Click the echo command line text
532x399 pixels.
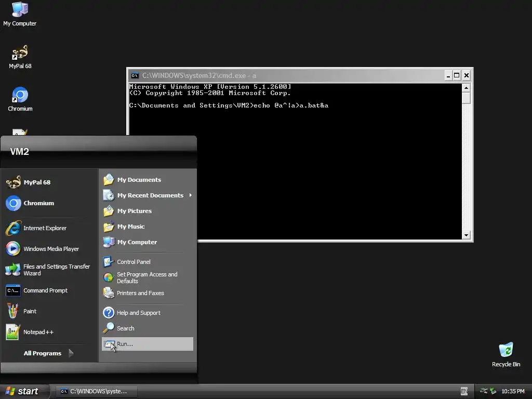291,105
